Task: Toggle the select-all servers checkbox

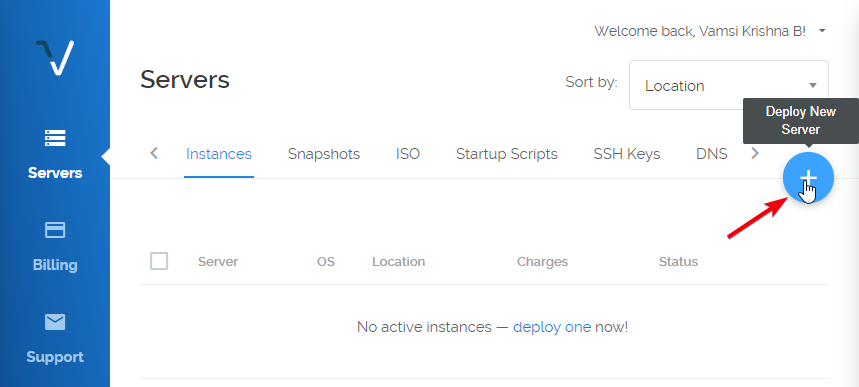Action: [x=159, y=261]
